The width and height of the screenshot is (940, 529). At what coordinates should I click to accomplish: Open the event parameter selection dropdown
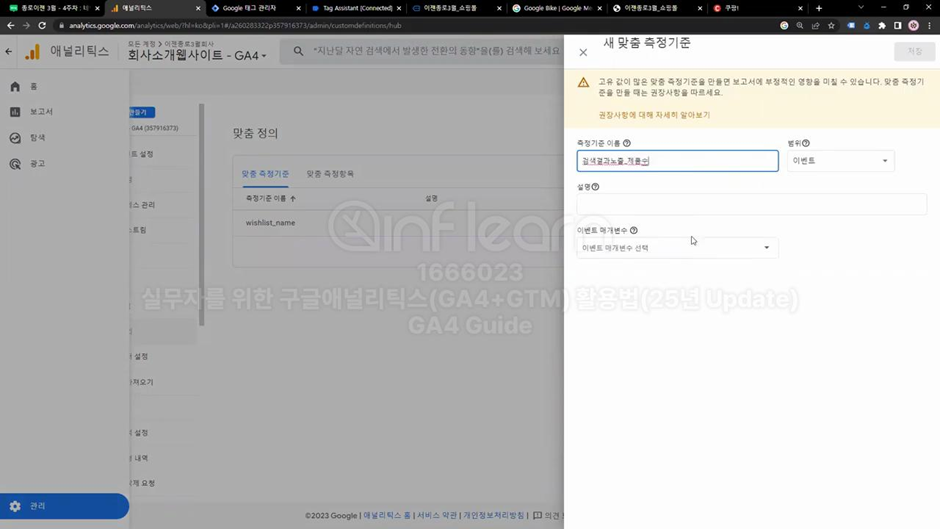pos(677,248)
